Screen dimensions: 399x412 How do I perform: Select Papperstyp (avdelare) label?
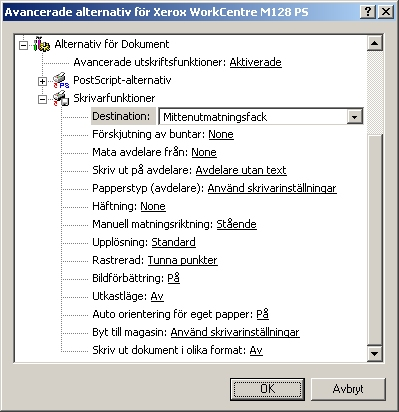(x=148, y=188)
